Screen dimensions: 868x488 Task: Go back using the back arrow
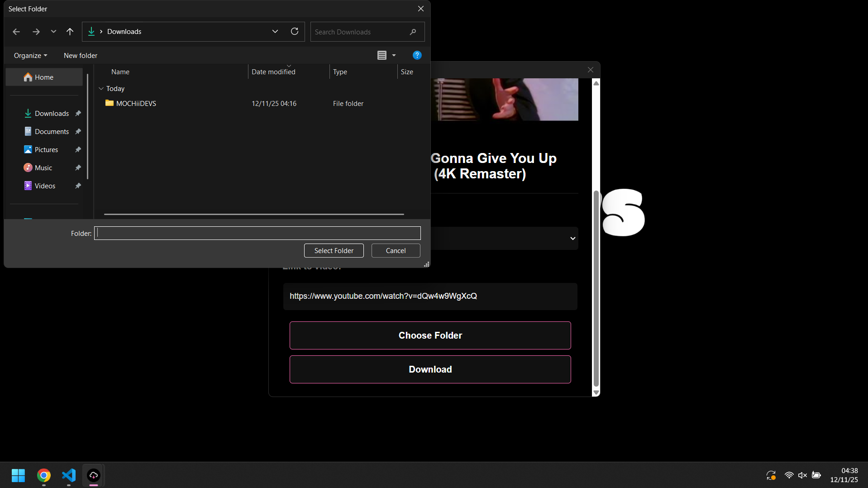[16, 32]
